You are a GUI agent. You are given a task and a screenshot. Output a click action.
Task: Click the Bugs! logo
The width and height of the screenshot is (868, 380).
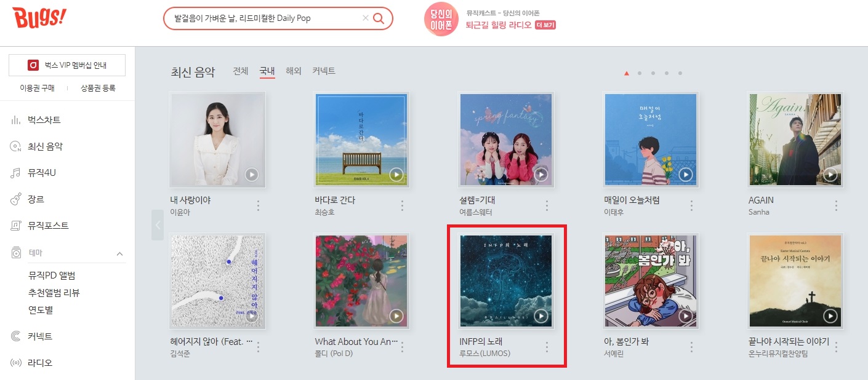[39, 18]
